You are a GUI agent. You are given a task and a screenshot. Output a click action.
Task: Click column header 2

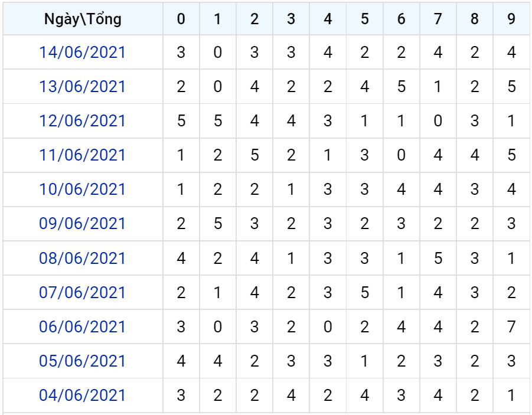pos(254,19)
